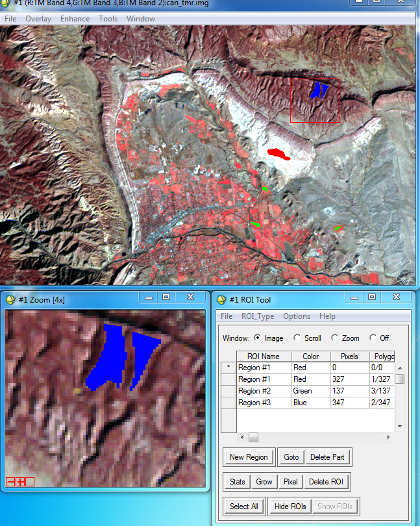Open the ROI_Type menu
Screen dimensions: 420x526
coord(258,316)
